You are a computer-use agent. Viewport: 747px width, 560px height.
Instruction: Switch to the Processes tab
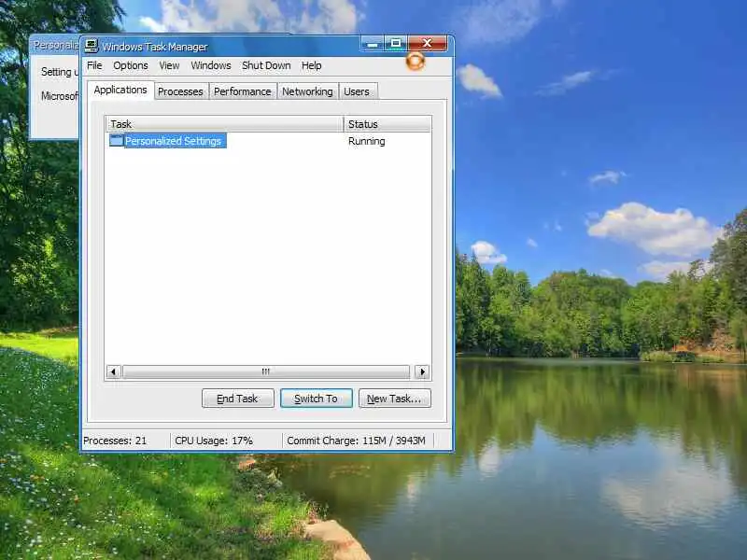(x=180, y=91)
